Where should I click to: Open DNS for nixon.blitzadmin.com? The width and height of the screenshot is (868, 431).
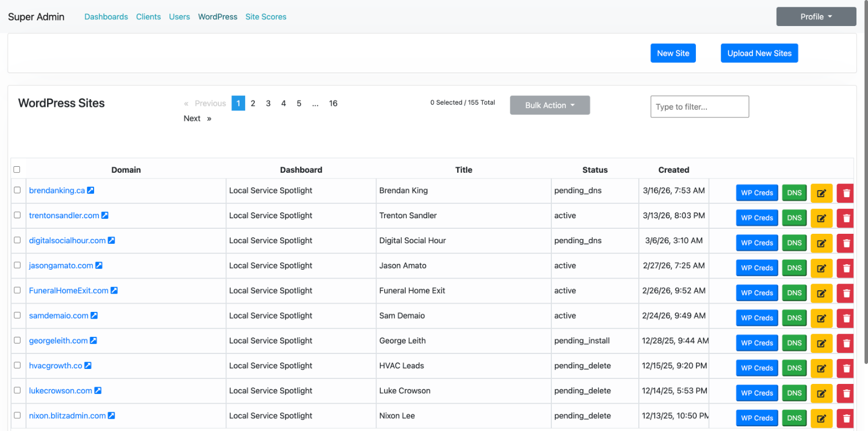click(x=794, y=418)
